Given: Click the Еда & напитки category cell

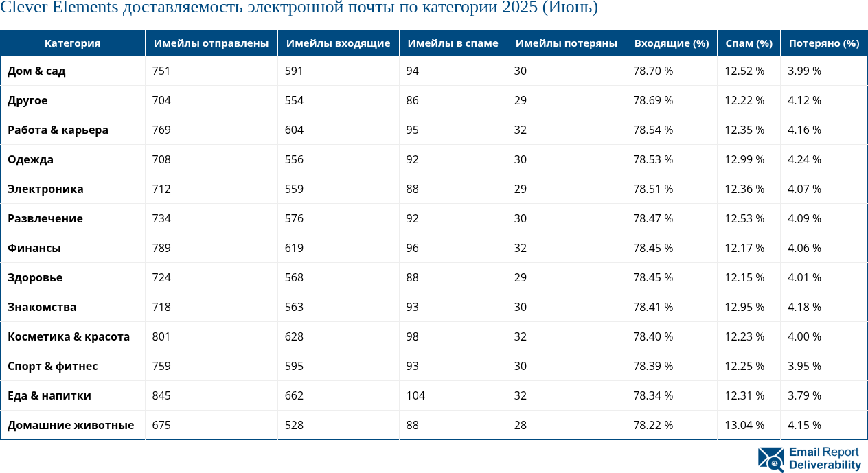Looking at the screenshot, I should [x=49, y=395].
